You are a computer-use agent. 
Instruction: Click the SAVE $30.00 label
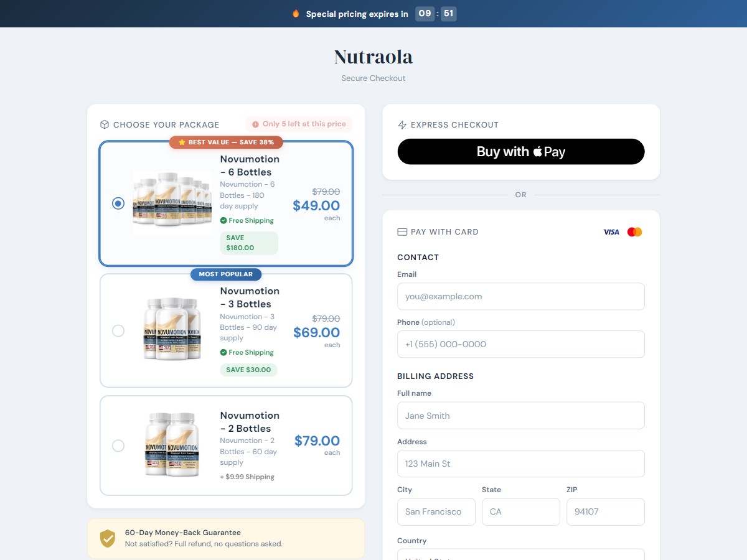[x=248, y=370]
